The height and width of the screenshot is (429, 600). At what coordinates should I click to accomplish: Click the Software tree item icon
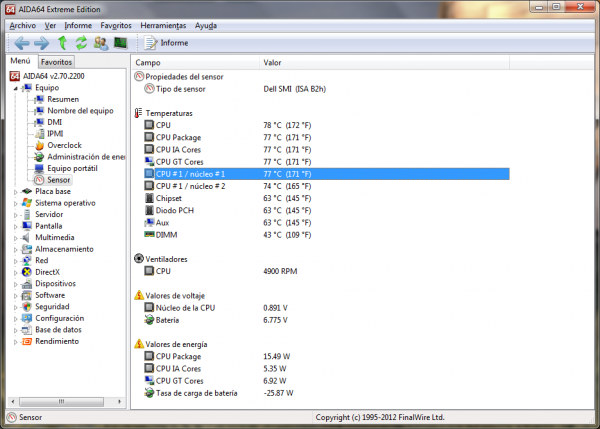(27, 295)
